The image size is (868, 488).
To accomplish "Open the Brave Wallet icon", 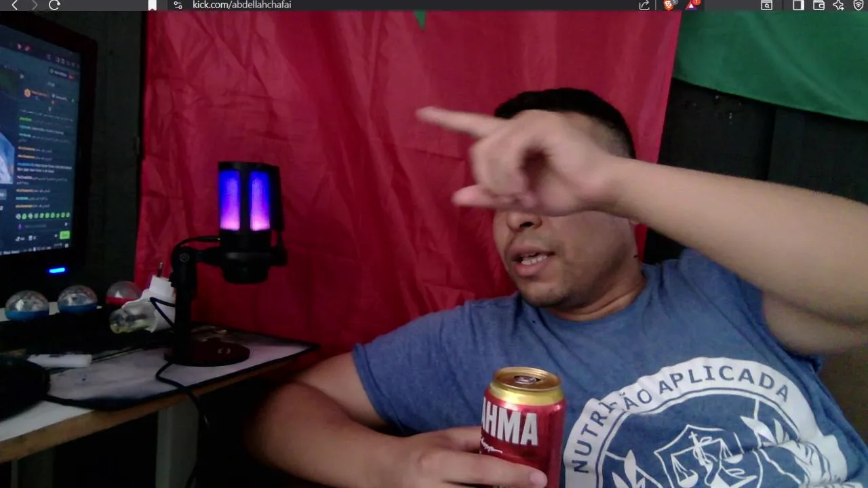I will (818, 5).
